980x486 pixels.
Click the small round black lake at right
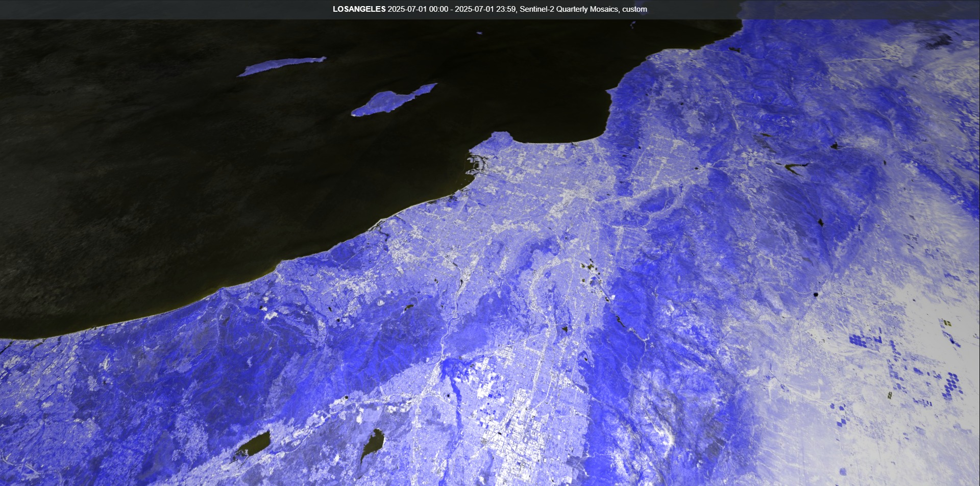(815, 294)
